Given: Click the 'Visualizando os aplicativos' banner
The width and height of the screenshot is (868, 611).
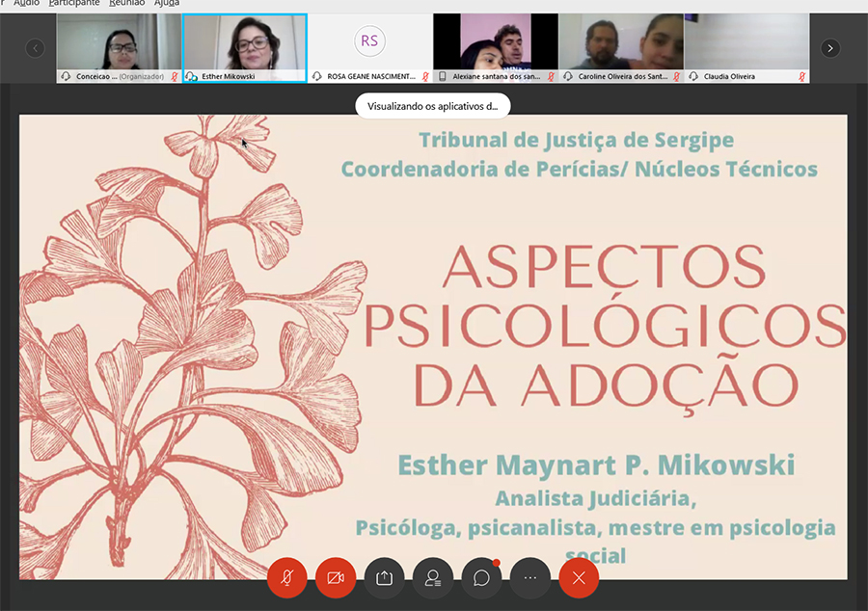Looking at the screenshot, I should [432, 106].
